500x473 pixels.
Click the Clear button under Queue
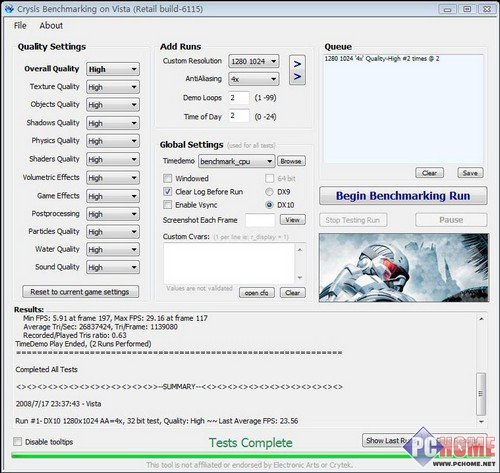coord(429,173)
